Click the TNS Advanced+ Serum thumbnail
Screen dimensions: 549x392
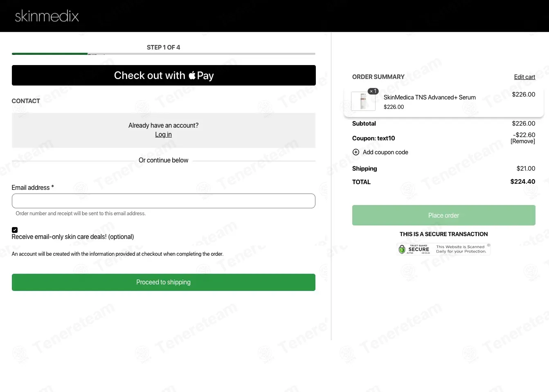[363, 101]
